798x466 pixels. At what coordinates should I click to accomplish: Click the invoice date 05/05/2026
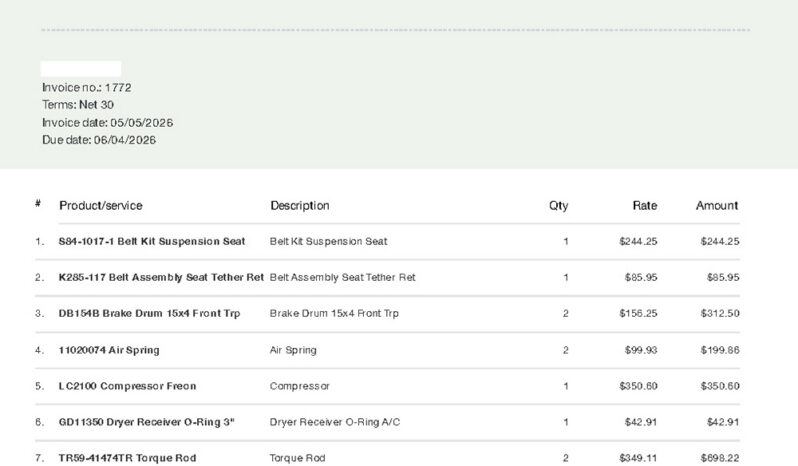pos(107,123)
